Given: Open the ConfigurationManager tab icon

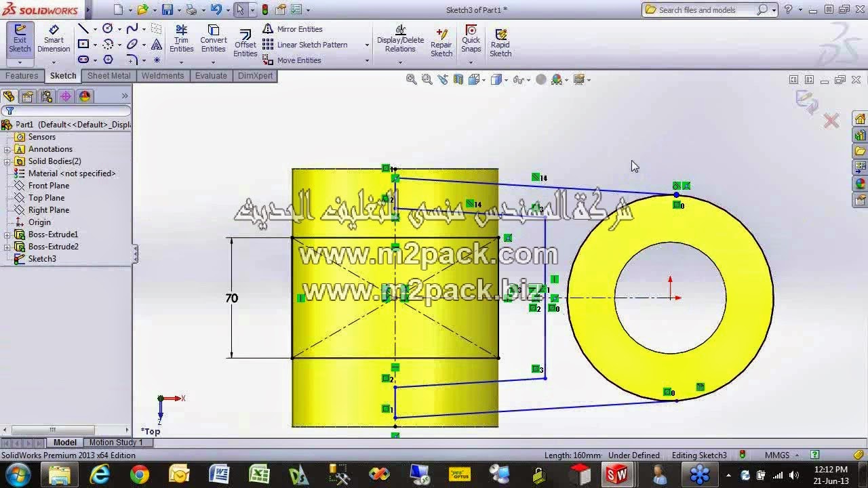Looking at the screenshot, I should tap(47, 96).
